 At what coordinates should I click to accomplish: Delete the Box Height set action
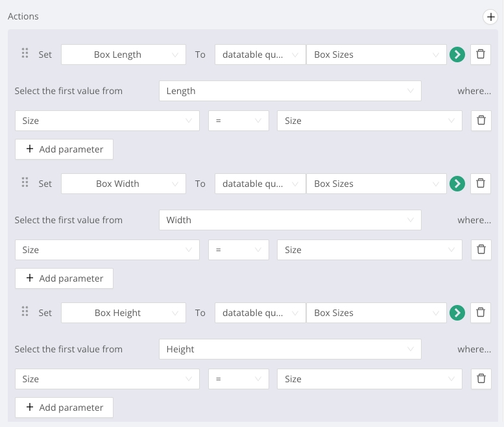pyautogui.click(x=481, y=313)
